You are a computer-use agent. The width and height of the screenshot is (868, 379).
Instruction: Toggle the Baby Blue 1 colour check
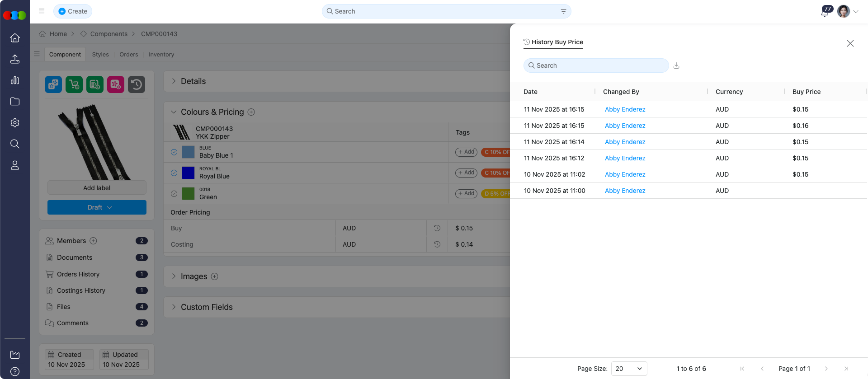[174, 152]
